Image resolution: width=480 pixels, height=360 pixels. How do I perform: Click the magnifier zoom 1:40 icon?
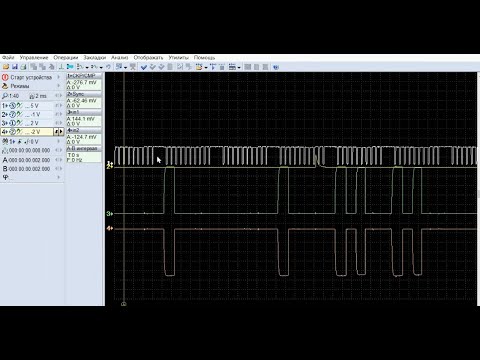[x=5, y=96]
